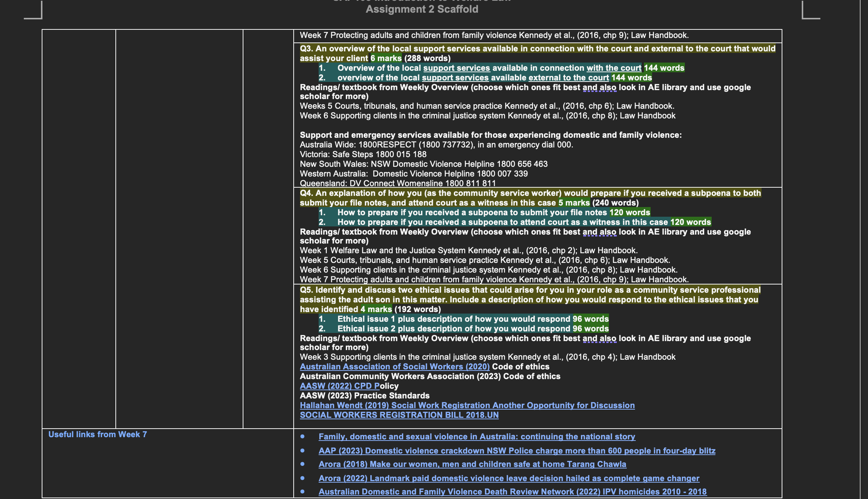Viewport: 868px width, 499px height.
Task: Click the Q5 ethical issues heading
Action: pyautogui.click(x=530, y=290)
